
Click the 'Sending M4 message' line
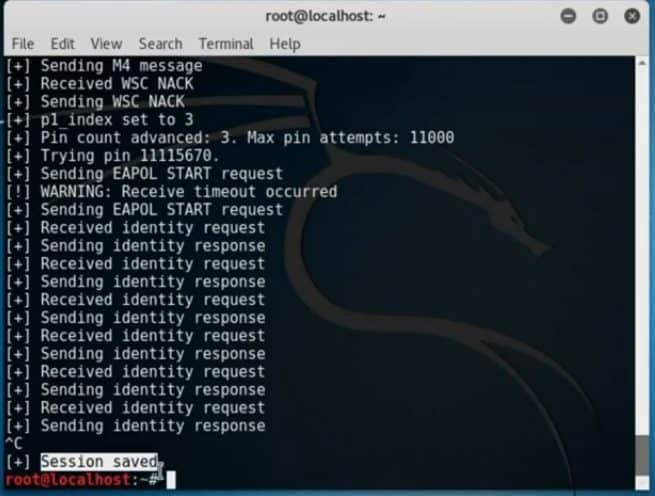[x=104, y=66]
